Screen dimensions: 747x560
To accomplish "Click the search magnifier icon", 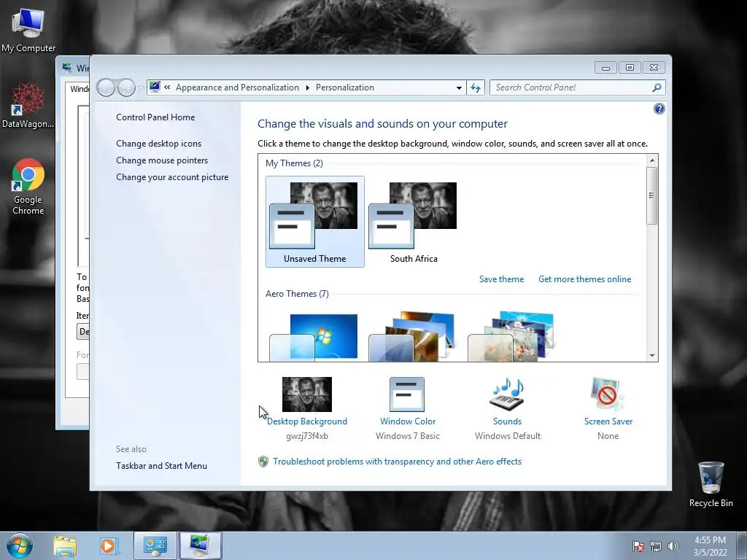I will click(657, 87).
